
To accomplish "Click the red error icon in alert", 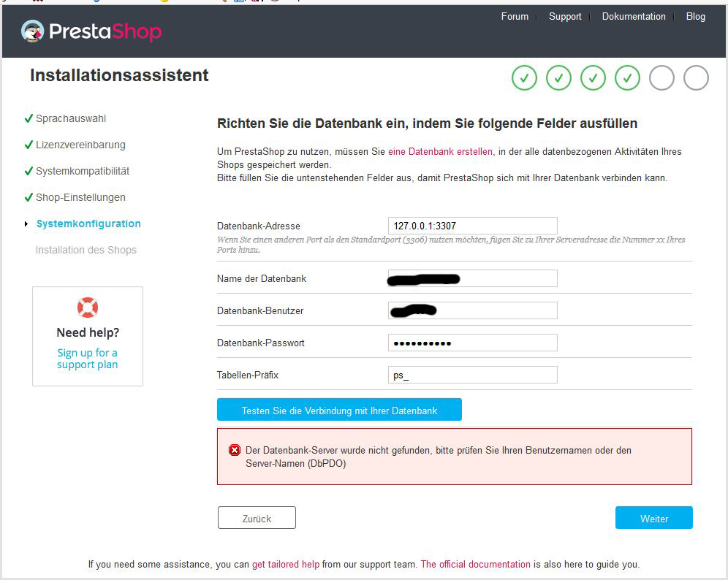I will [x=235, y=450].
